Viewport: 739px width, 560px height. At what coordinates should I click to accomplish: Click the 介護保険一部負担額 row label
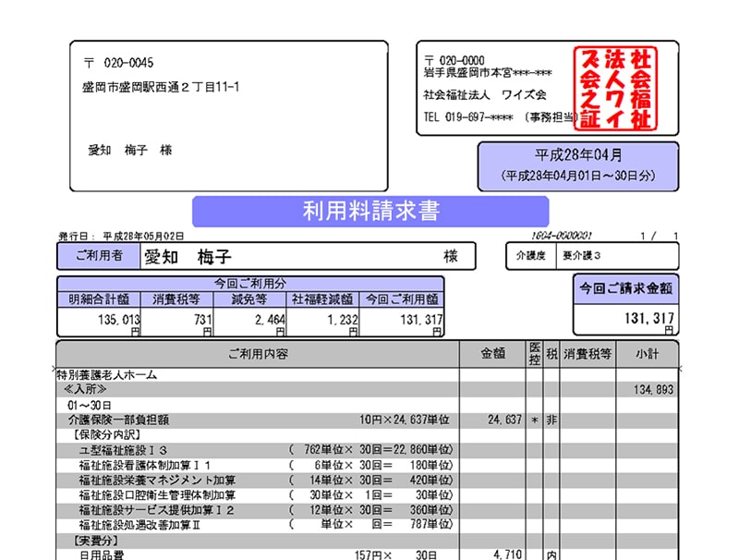click(118, 420)
